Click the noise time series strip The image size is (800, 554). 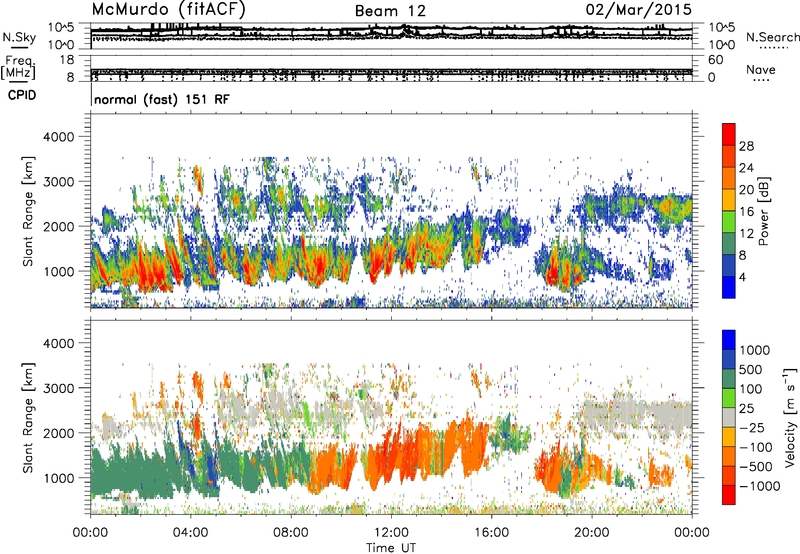pyautogui.click(x=391, y=36)
